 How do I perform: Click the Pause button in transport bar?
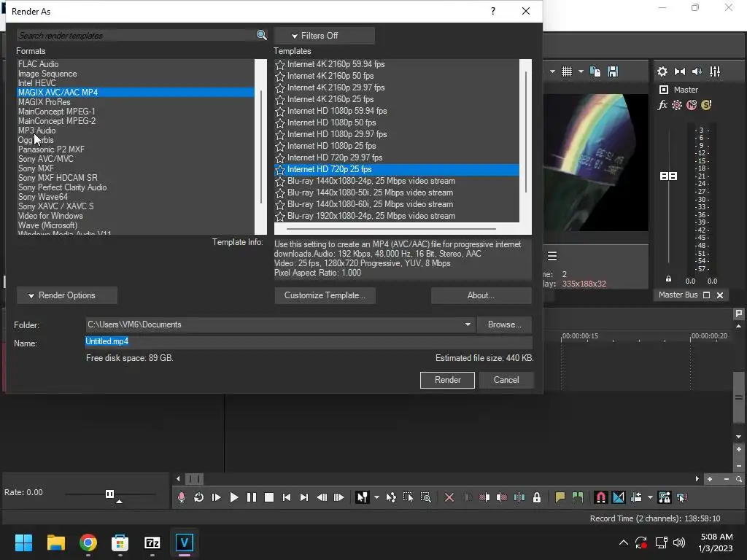click(252, 497)
